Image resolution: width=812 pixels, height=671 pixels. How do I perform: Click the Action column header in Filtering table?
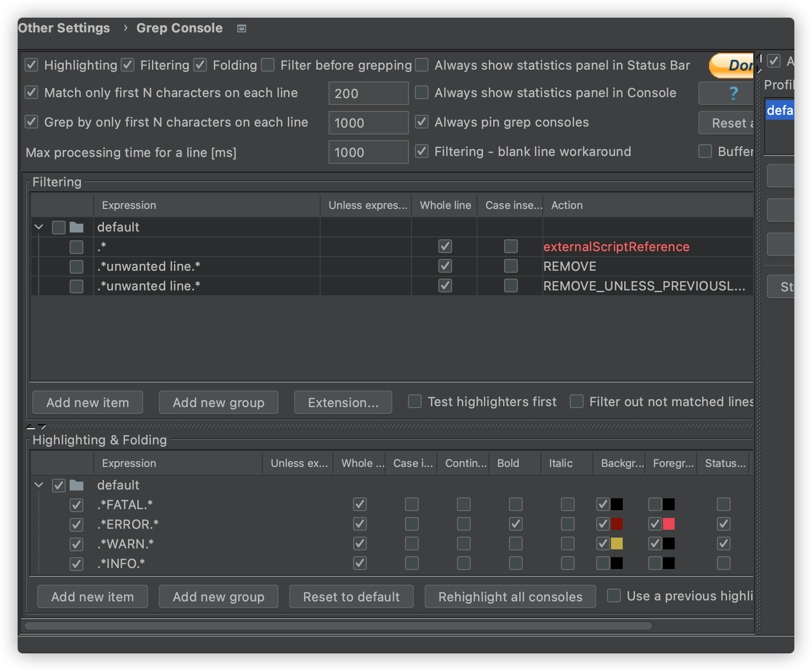click(x=567, y=205)
